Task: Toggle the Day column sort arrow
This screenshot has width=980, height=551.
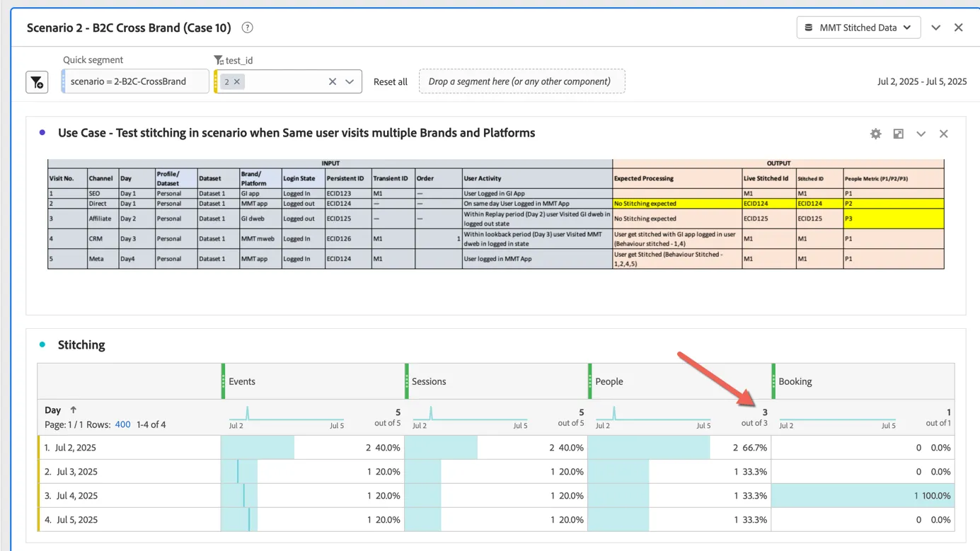Action: click(x=73, y=410)
